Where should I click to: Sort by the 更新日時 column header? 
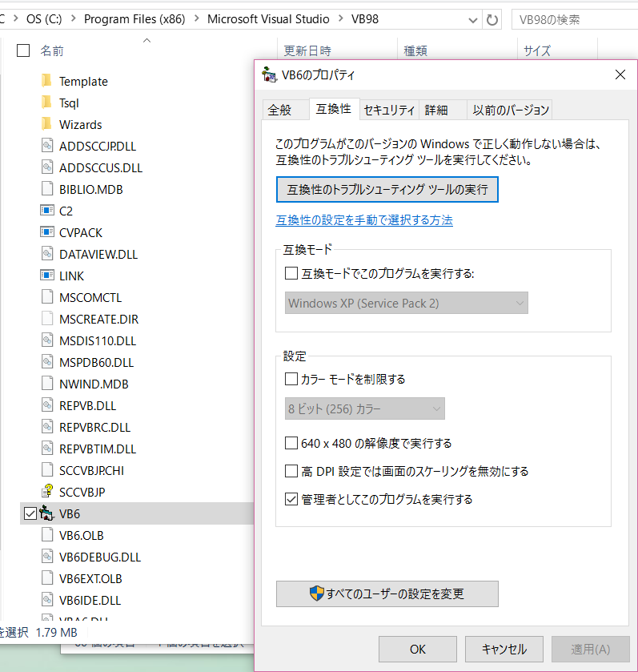pos(307,50)
